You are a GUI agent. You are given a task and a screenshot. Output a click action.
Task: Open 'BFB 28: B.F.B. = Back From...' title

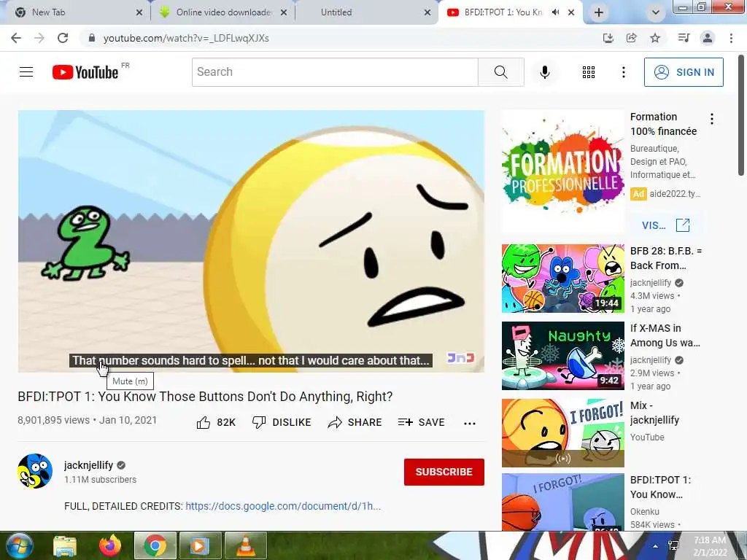[x=665, y=258]
